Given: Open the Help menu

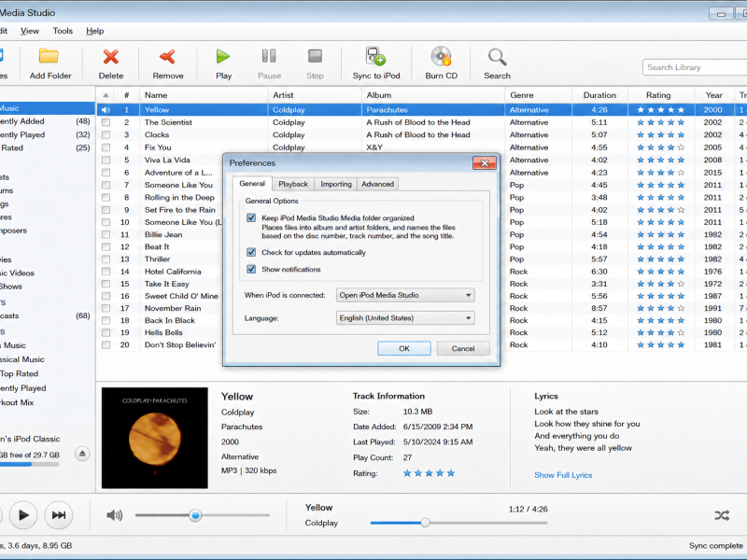Looking at the screenshot, I should 95,31.
